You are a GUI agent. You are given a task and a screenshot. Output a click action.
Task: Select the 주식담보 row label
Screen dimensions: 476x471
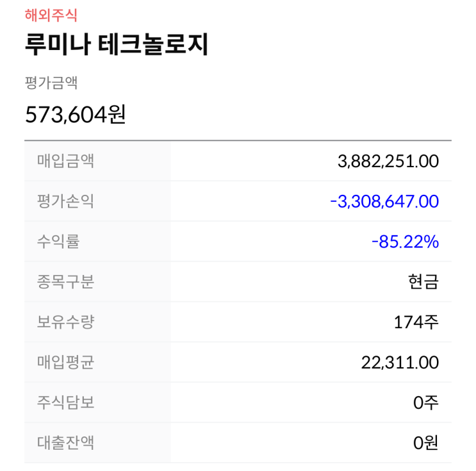65,402
